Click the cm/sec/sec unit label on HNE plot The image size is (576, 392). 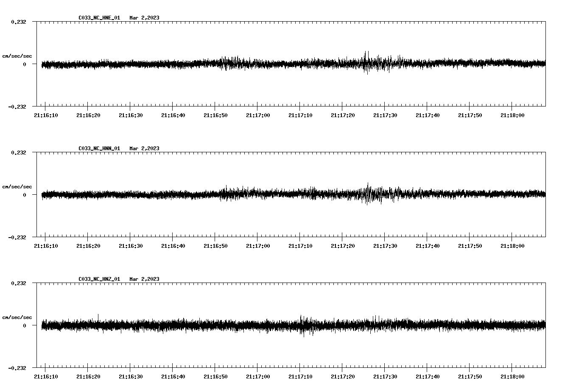(17, 55)
